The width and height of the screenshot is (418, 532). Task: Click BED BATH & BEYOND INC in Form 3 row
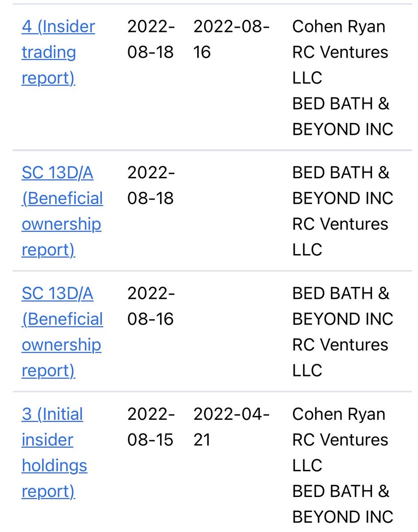pos(343,504)
